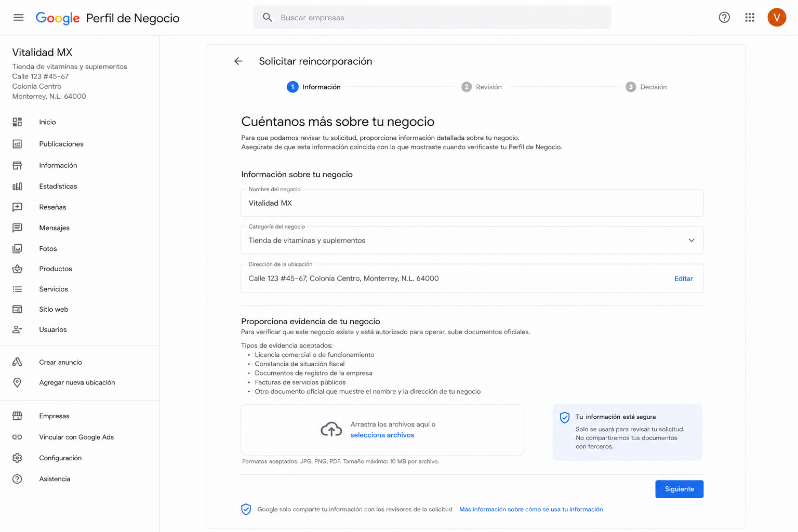The height and width of the screenshot is (532, 798).
Task: Click selecciona archivos link
Action: point(382,435)
